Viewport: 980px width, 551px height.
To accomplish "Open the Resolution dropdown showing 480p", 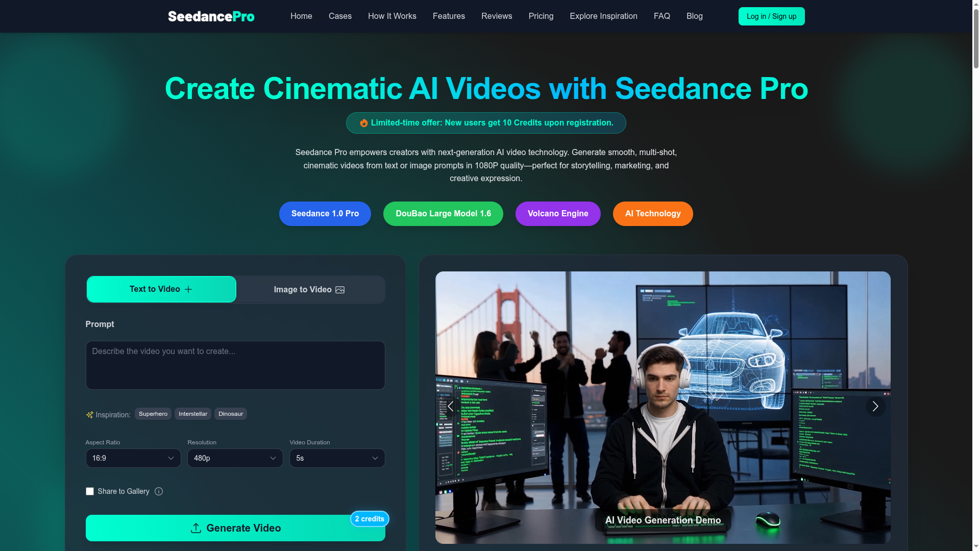I will tap(235, 458).
